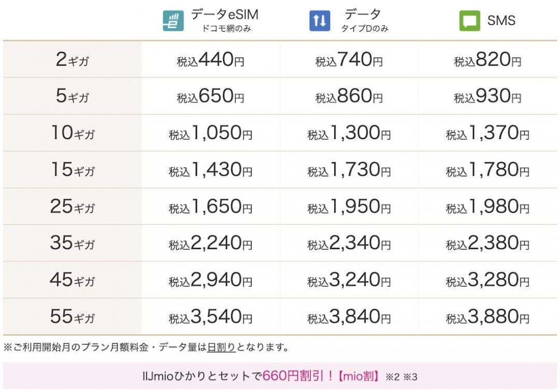
Task: Open the underlined 日割り link
Action: (221, 347)
